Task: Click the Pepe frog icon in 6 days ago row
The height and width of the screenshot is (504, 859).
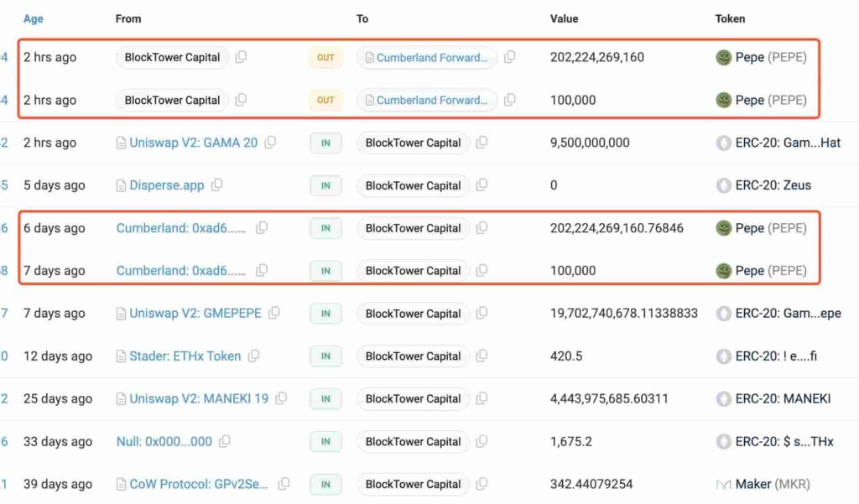Action: coord(724,228)
